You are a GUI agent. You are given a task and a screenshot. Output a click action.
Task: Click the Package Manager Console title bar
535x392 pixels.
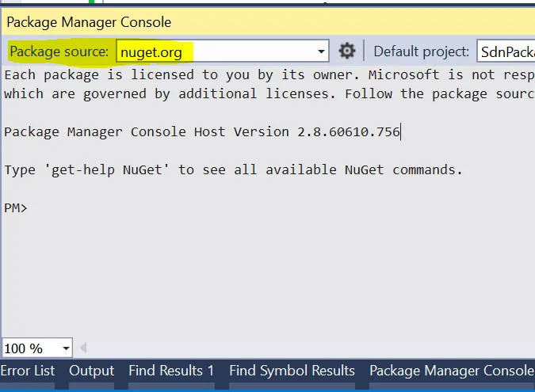(x=238, y=22)
